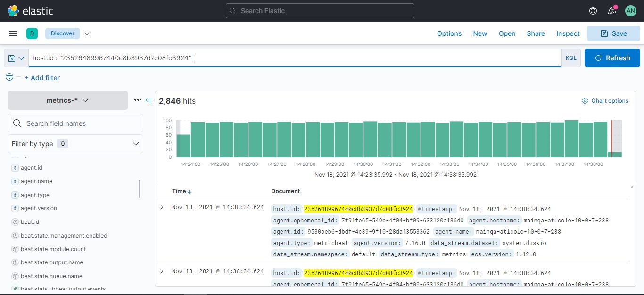The image size is (644, 295).
Task: Click the Elastic logo
Action: pos(31,11)
